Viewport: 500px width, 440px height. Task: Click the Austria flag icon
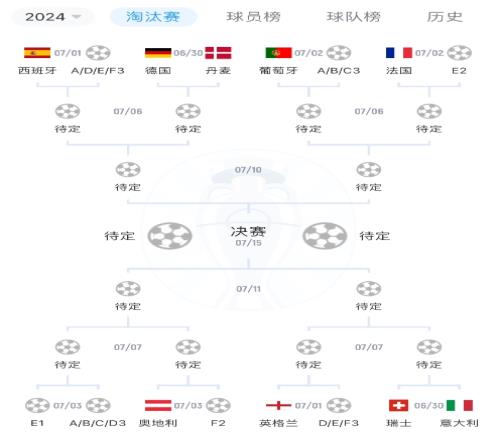coord(158,405)
